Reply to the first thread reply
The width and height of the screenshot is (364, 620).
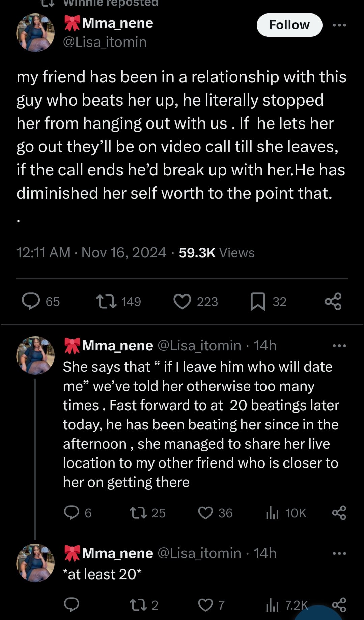pyautogui.click(x=72, y=513)
